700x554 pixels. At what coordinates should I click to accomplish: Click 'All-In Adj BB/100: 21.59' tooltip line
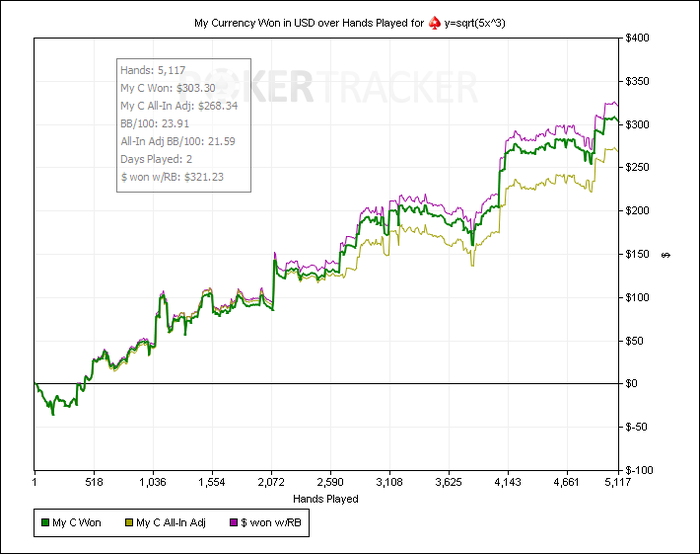[178, 142]
